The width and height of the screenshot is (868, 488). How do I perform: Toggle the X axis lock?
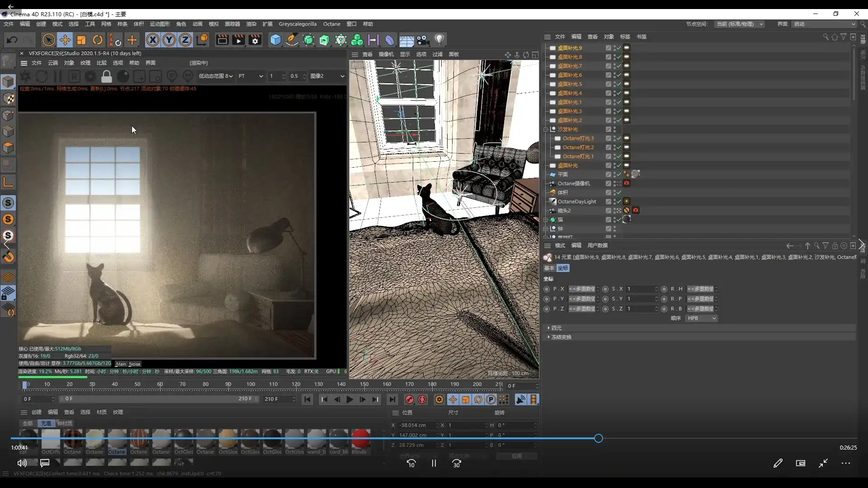tap(153, 40)
